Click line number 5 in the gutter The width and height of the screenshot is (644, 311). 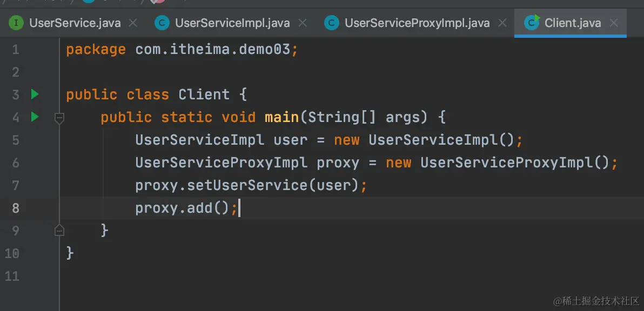(x=16, y=140)
